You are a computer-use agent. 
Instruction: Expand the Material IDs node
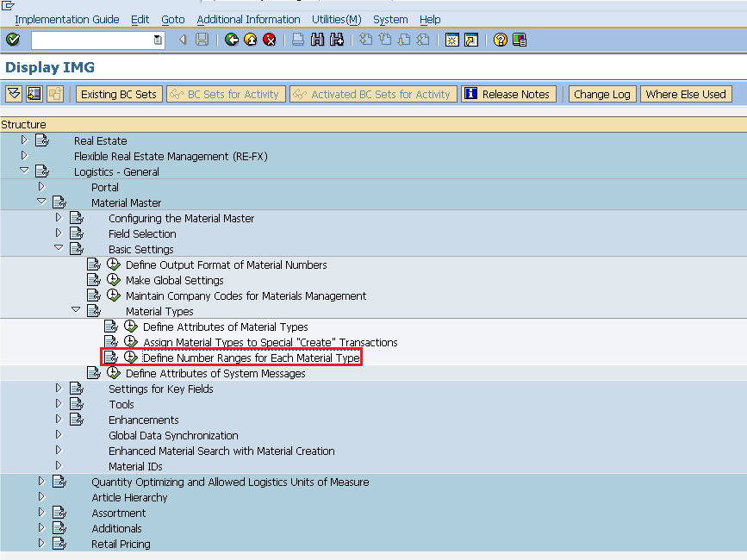[59, 466]
